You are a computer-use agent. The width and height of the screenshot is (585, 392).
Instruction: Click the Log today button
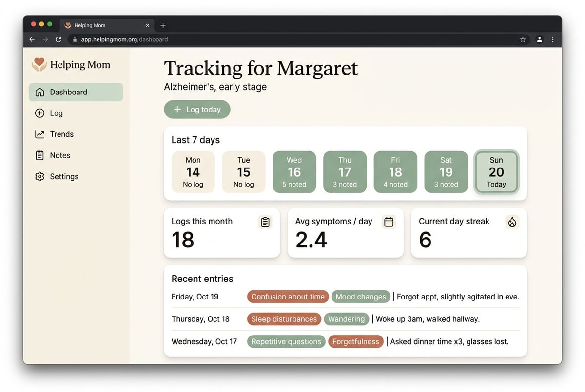pos(197,109)
